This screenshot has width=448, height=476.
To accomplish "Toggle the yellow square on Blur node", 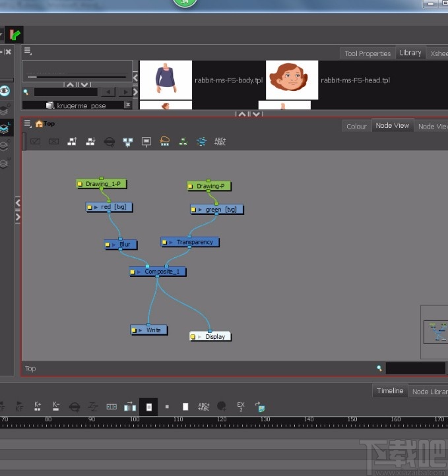I will (x=107, y=245).
